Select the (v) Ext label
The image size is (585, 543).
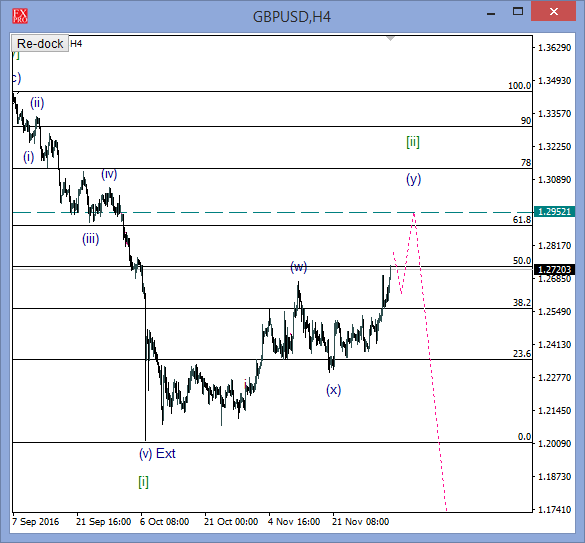(157, 453)
